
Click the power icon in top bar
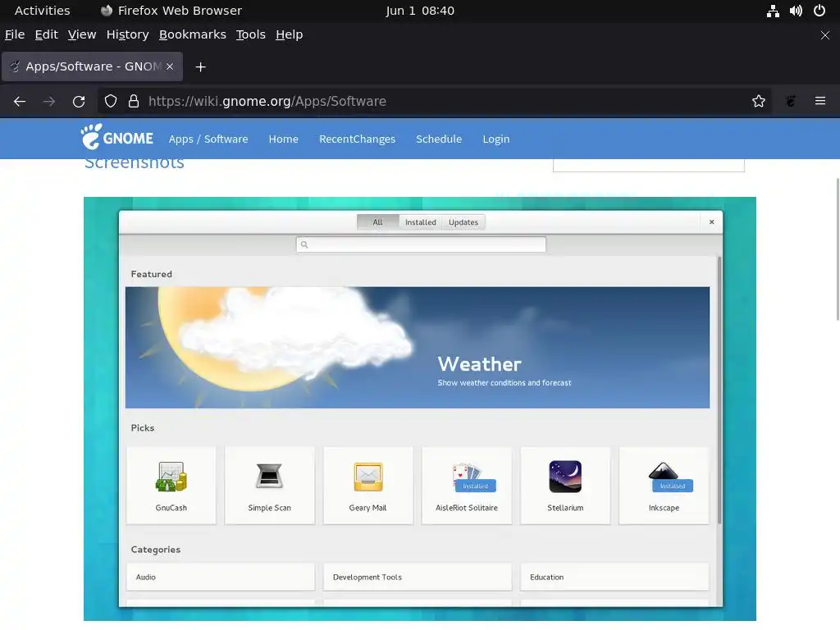(x=819, y=11)
